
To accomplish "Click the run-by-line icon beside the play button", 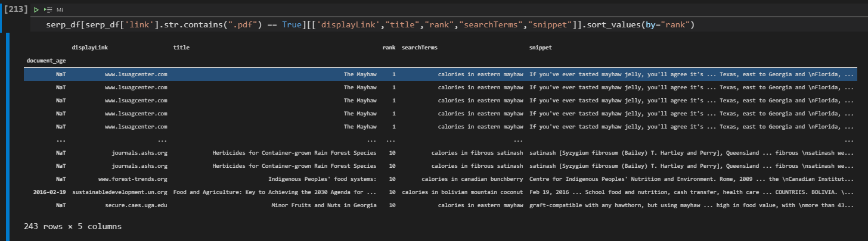I will [x=49, y=10].
